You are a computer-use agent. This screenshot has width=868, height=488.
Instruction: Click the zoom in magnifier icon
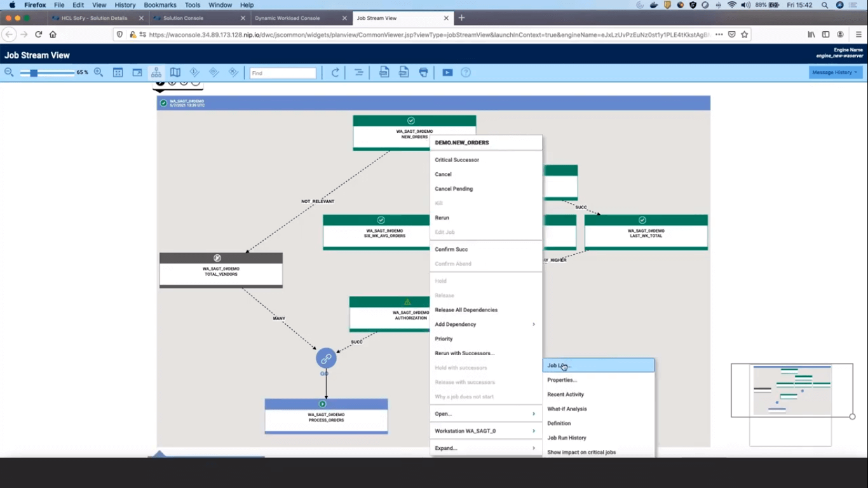[98, 72]
